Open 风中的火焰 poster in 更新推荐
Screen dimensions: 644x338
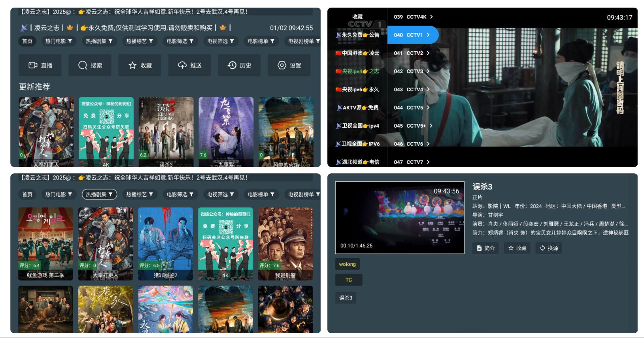pyautogui.click(x=286, y=132)
